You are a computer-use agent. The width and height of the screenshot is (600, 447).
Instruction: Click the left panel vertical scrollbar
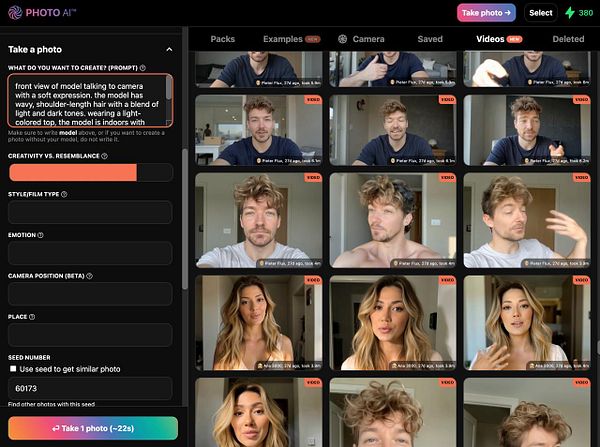pos(185,219)
